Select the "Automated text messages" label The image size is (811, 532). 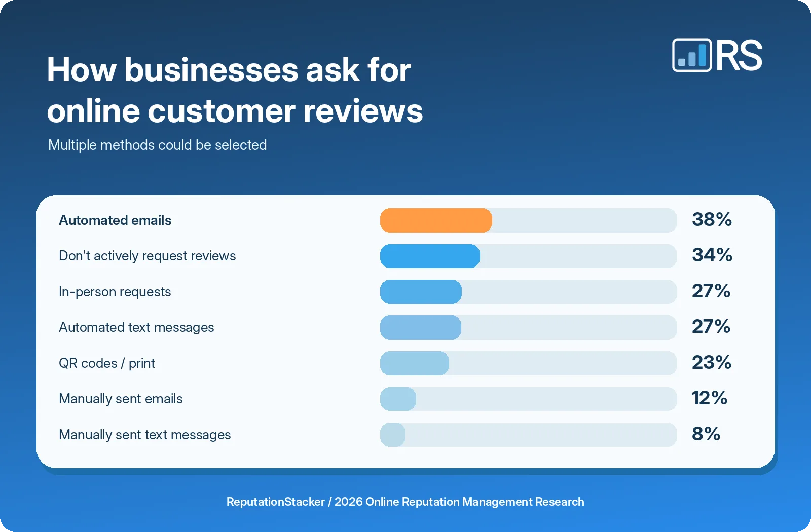pos(136,327)
